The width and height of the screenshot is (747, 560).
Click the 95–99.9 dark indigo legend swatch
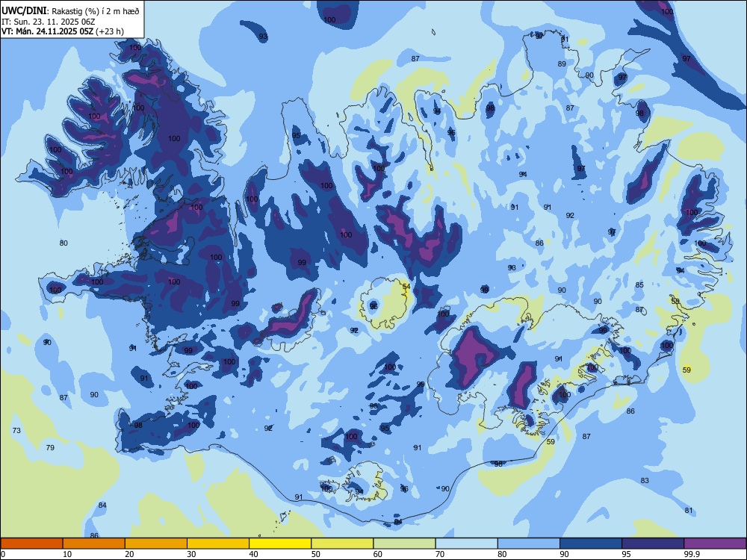653,544
